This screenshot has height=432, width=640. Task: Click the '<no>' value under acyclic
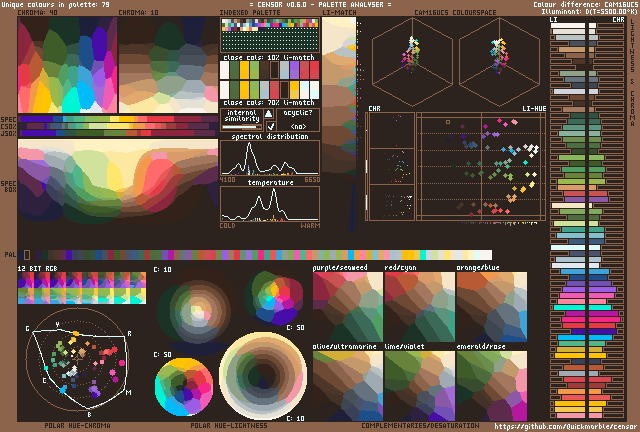pos(298,126)
